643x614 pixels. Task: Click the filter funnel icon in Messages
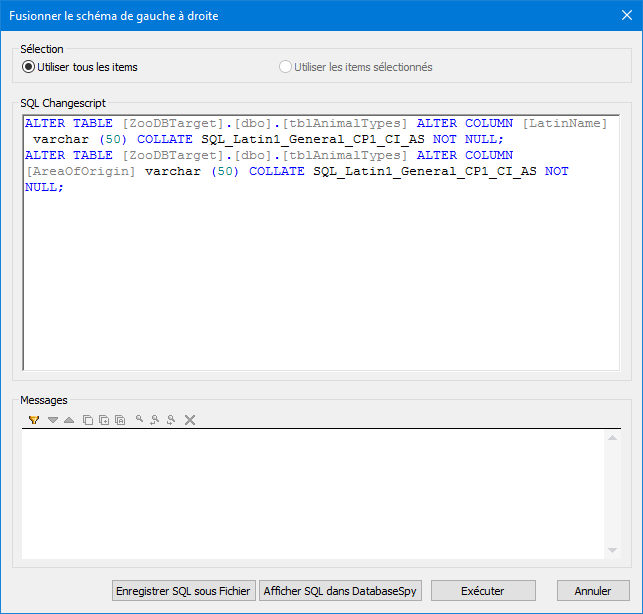[x=34, y=420]
